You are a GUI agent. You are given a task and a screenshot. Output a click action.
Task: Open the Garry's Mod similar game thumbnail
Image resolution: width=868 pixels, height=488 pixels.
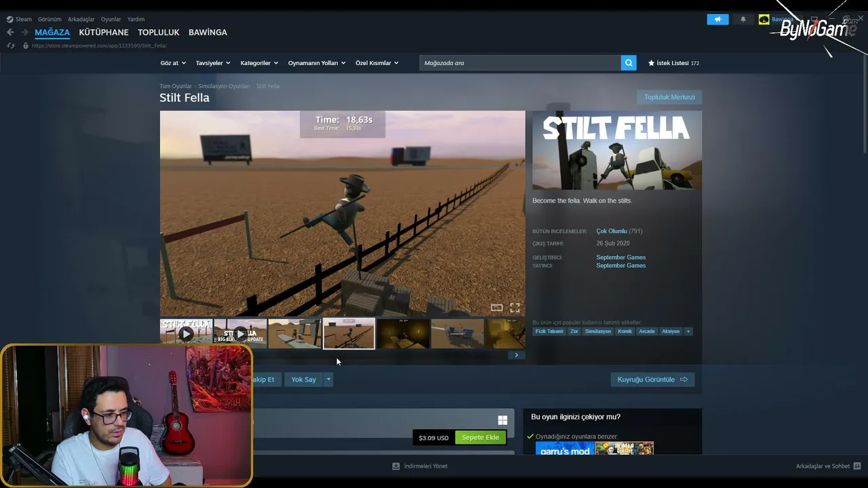pos(564,449)
